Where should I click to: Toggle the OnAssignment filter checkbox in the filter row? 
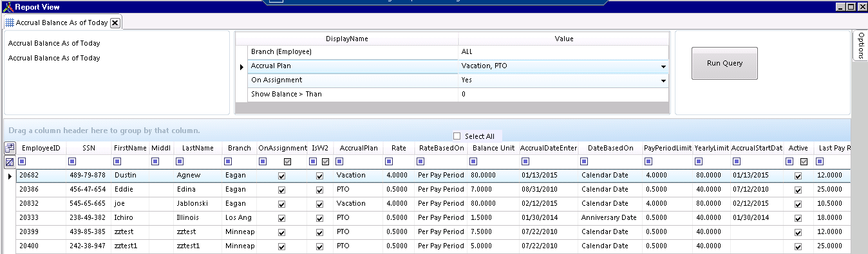tap(287, 162)
